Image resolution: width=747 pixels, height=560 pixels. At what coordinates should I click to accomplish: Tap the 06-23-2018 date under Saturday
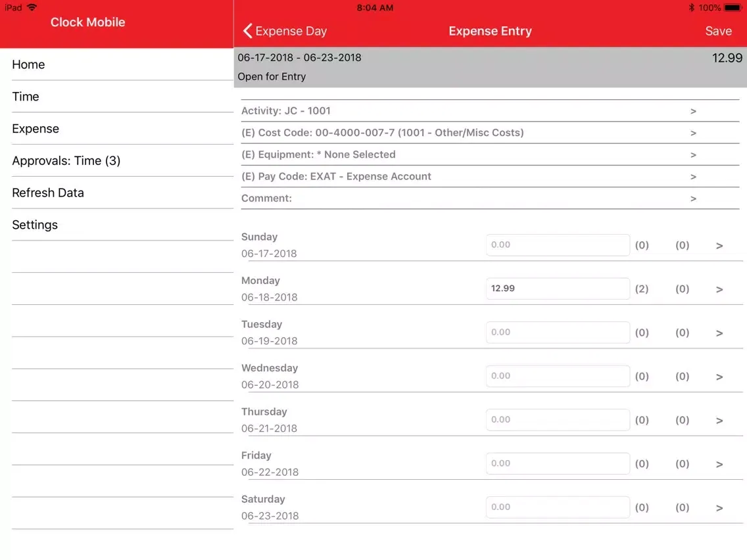click(x=270, y=516)
